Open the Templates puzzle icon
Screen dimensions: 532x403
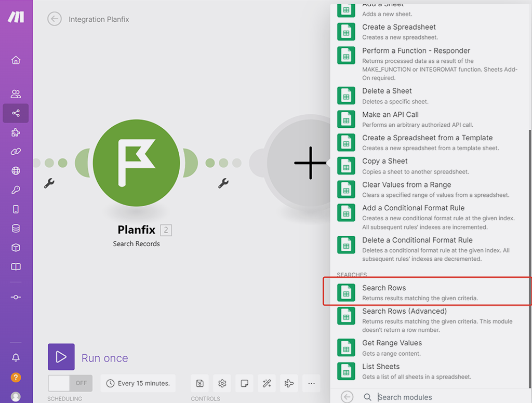coord(16,132)
